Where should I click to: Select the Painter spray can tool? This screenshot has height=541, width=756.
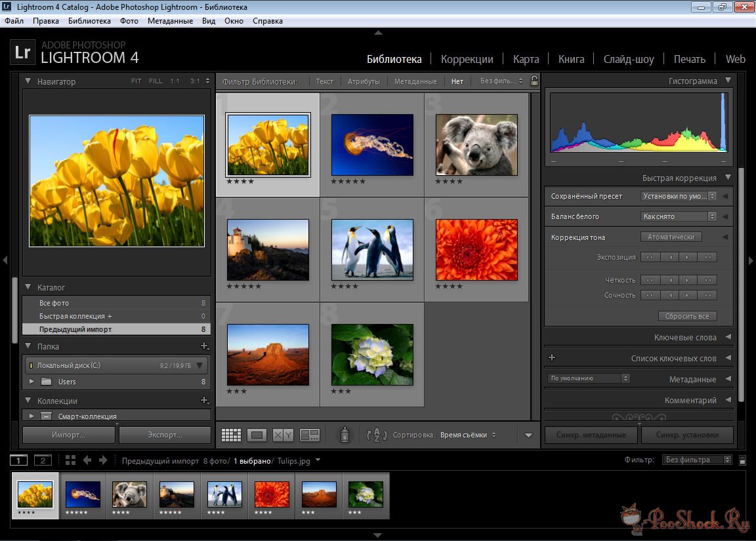(x=345, y=435)
